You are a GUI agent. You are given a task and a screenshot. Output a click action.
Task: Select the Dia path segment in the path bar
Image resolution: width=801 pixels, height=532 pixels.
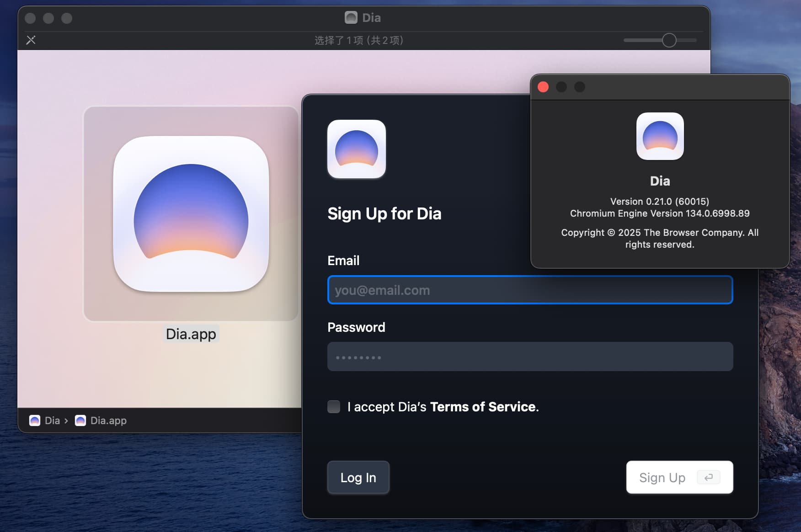[x=47, y=420]
